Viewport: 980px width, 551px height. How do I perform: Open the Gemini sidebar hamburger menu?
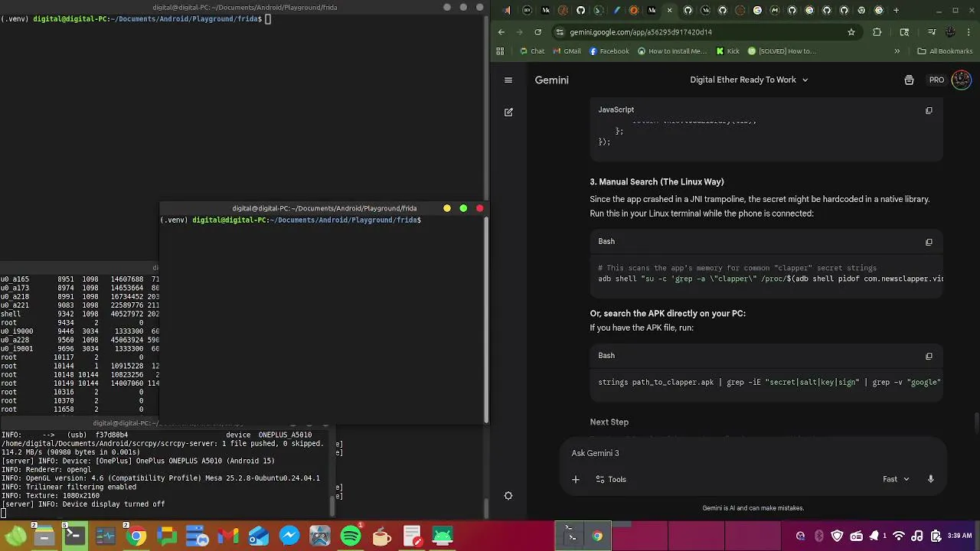(508, 80)
